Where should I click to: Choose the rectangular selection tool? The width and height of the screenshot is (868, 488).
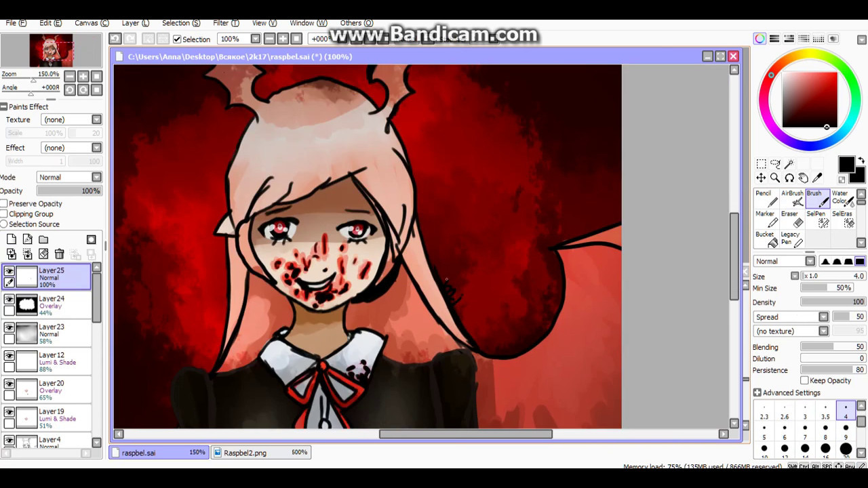pos(761,164)
